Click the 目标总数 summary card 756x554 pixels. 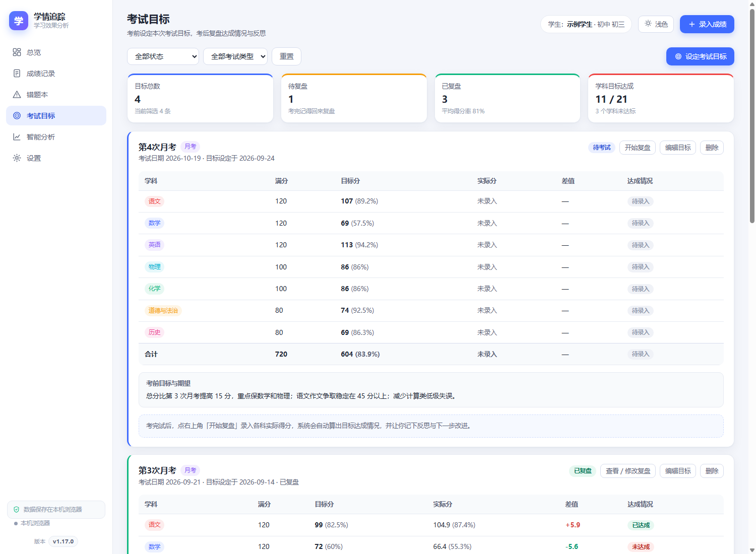click(200, 98)
